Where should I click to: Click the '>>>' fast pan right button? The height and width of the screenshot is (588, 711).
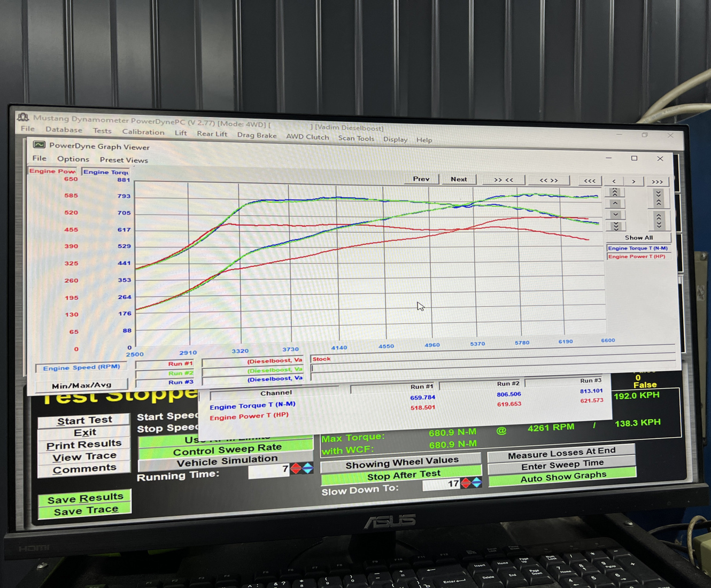pos(658,182)
